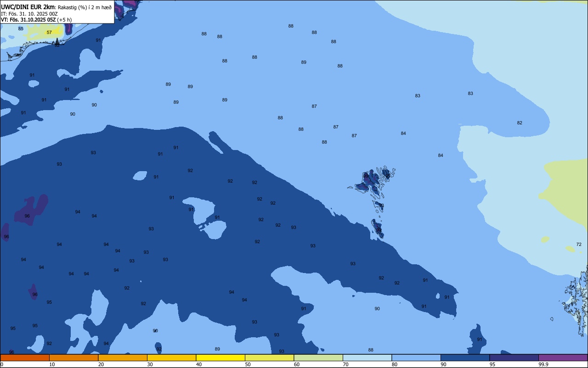The image size is (588, 368).
Task: Click the legend tick label '50'
Action: click(x=248, y=364)
